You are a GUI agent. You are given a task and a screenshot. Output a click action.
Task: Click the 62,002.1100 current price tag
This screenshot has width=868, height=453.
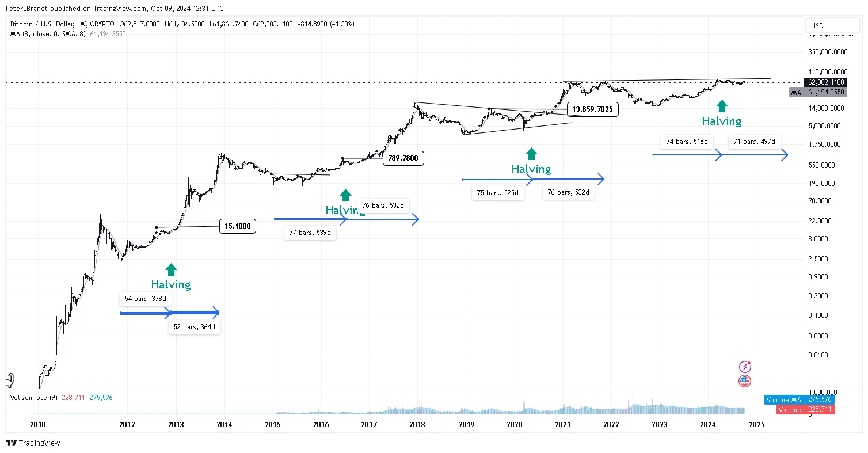[825, 82]
